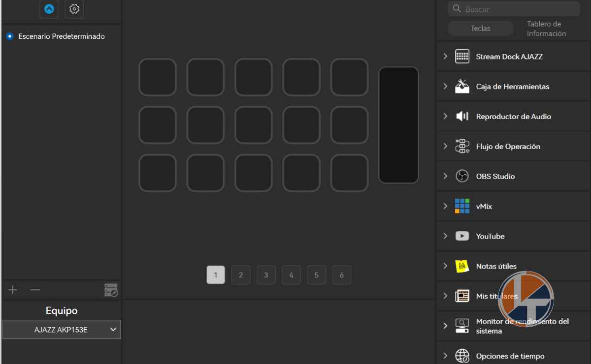Click the Buscar search field

(x=514, y=9)
